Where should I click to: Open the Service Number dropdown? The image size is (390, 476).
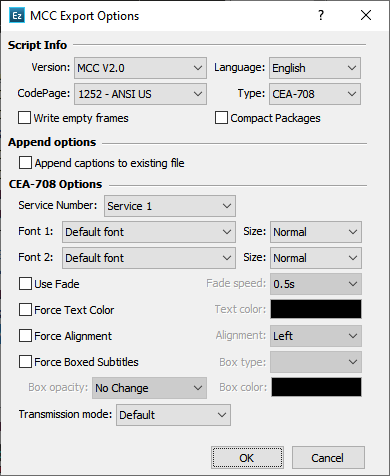click(x=170, y=206)
